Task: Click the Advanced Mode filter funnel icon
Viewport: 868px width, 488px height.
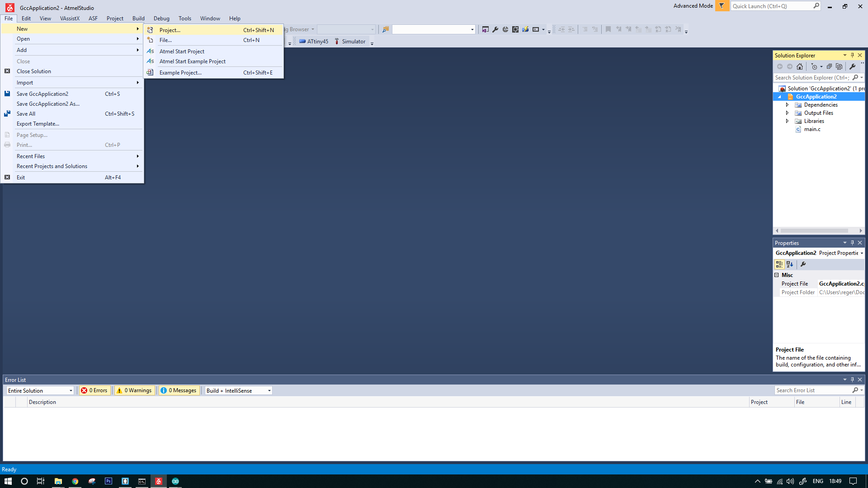Action: [722, 6]
